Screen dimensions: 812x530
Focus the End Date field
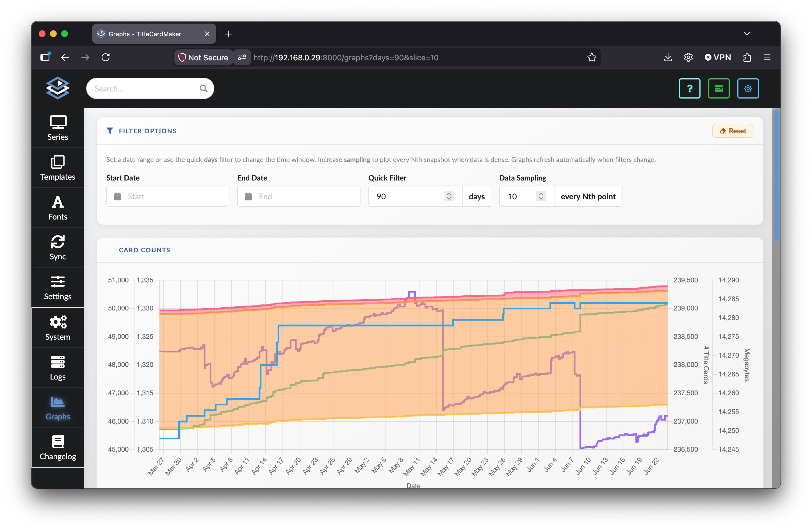[x=299, y=197]
